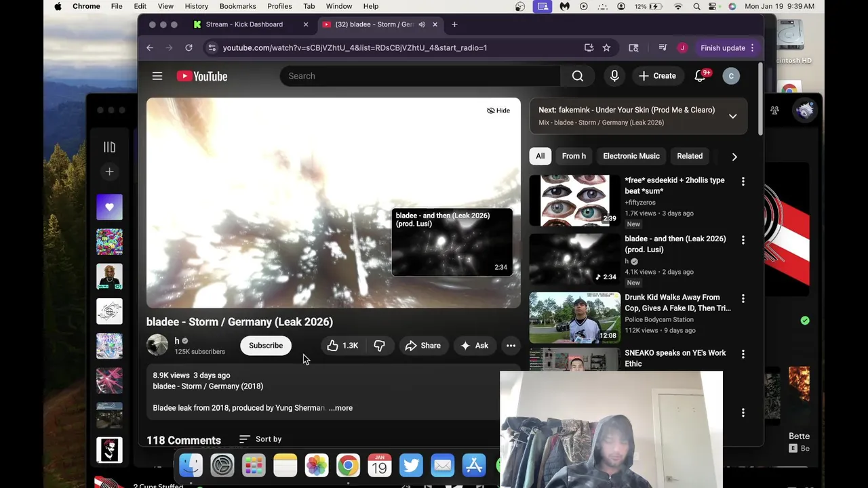Open the search-tabs icon in Chrome toolbar
Image resolution: width=868 pixels, height=488 pixels.
(633, 47)
